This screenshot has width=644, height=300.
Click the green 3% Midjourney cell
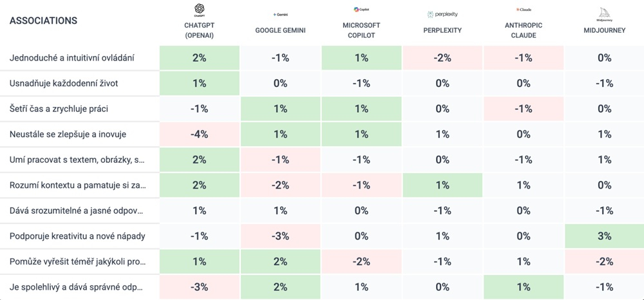604,236
